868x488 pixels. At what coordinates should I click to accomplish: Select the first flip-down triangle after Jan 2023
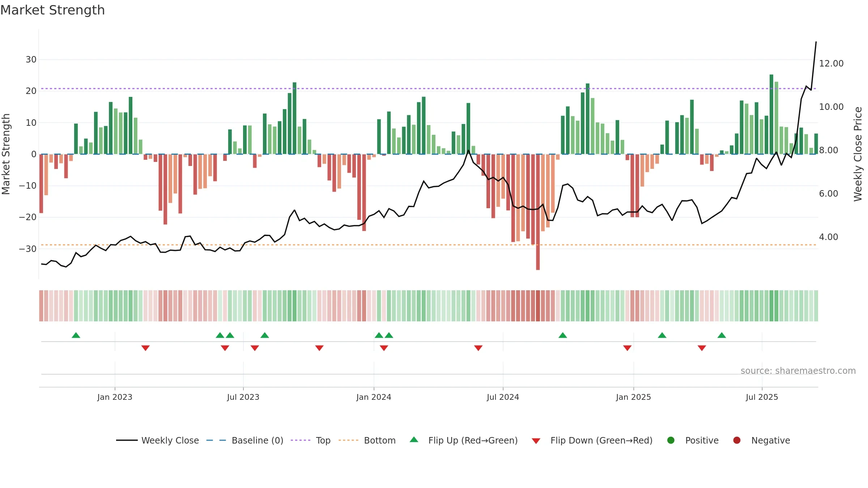145,348
